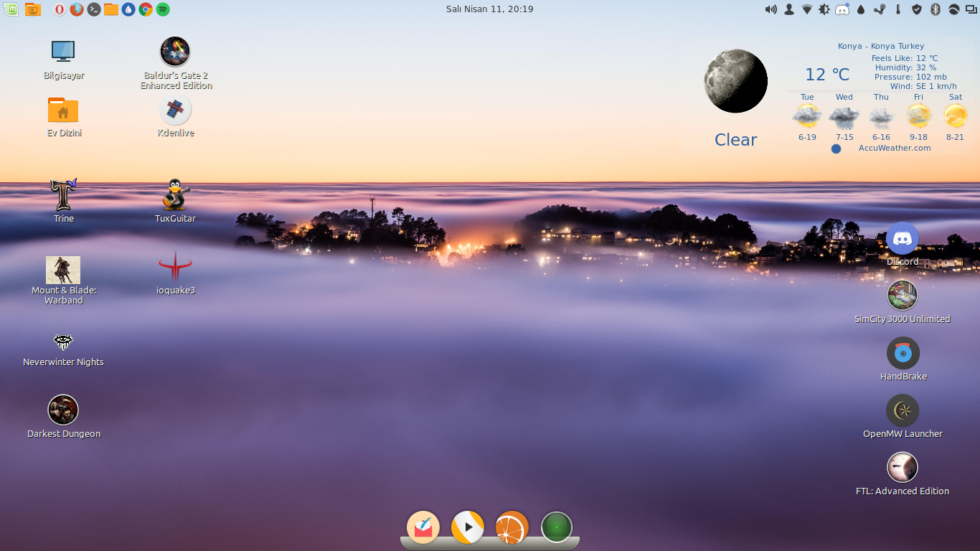Open the Bluetooth tray applet

[x=936, y=9]
